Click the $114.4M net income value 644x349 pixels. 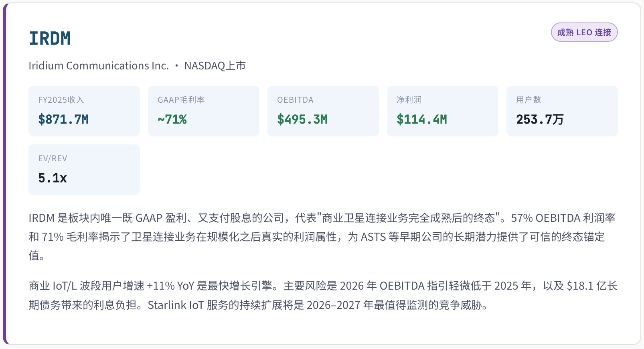coord(422,120)
